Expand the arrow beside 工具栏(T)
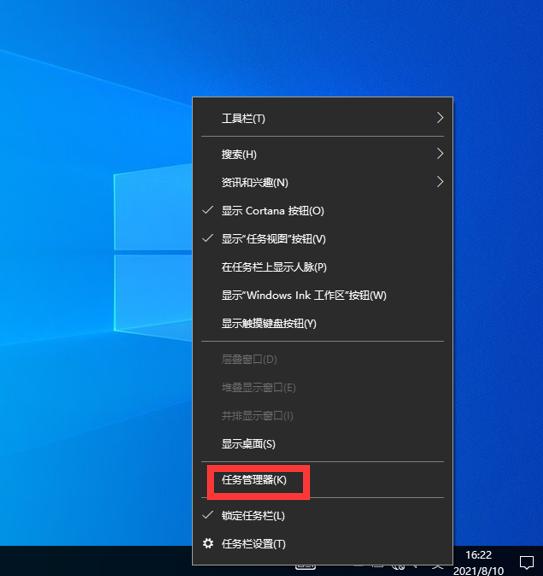The image size is (543, 576). [x=440, y=118]
